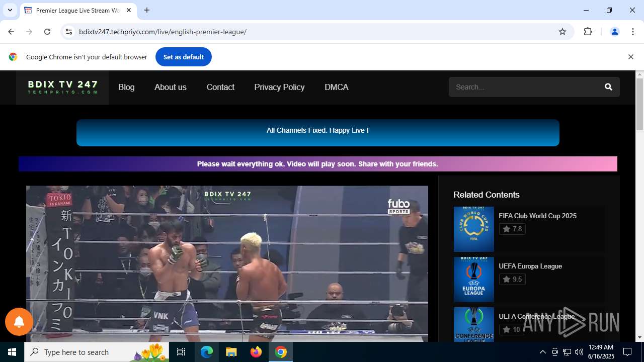Screen dimensions: 644x362
Task: Click the All Channels Fixed banner
Action: coord(317,133)
